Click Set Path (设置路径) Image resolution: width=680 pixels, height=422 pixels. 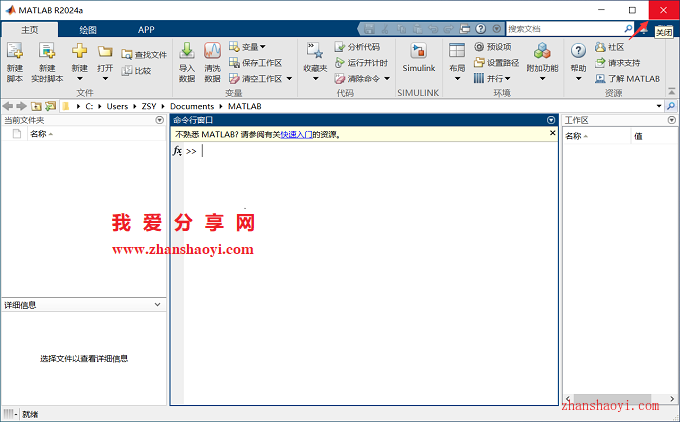click(x=497, y=62)
